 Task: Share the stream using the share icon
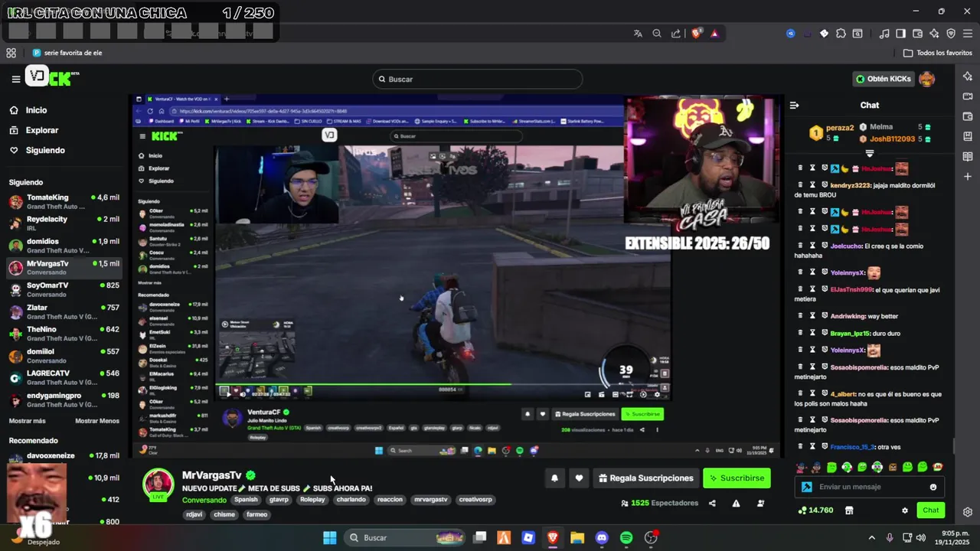click(712, 504)
